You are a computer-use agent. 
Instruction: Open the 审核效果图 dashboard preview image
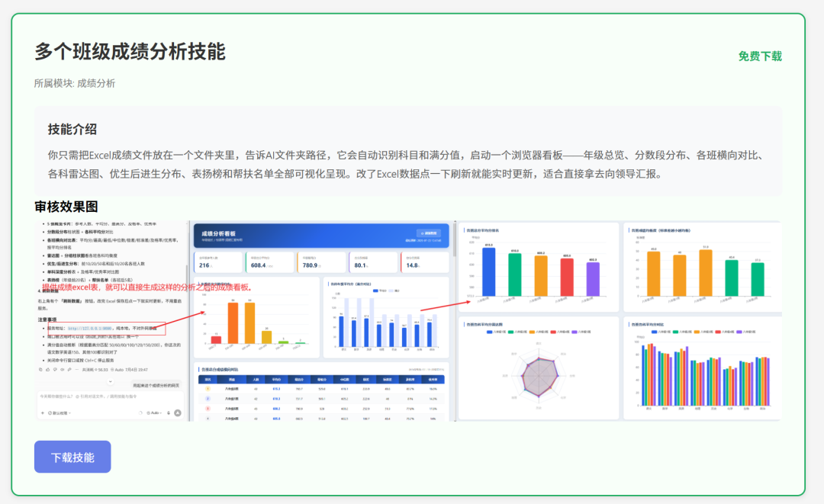tap(407, 321)
